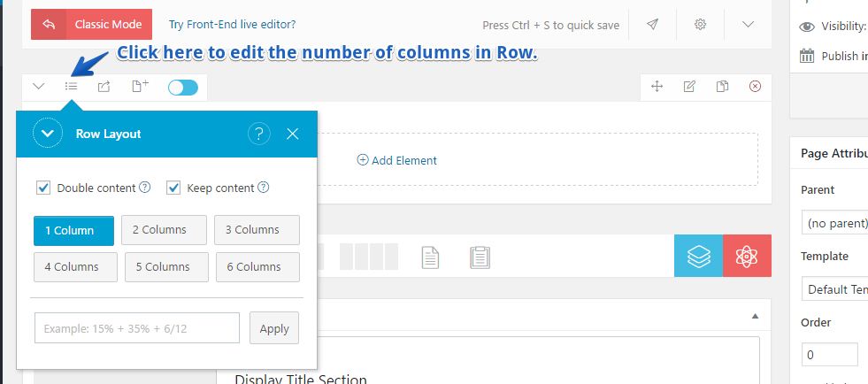Open the gear settings icon in top bar
This screenshot has height=384, width=868.
700,25
